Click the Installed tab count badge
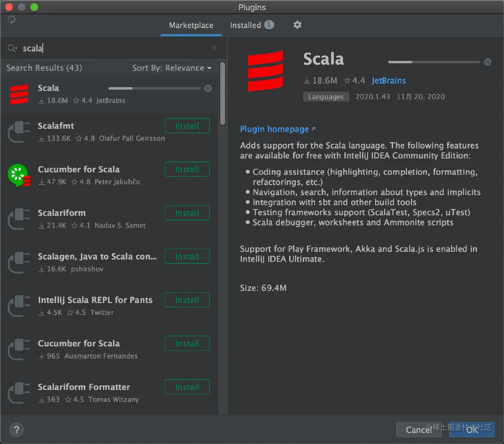The height and width of the screenshot is (444, 504). click(269, 25)
